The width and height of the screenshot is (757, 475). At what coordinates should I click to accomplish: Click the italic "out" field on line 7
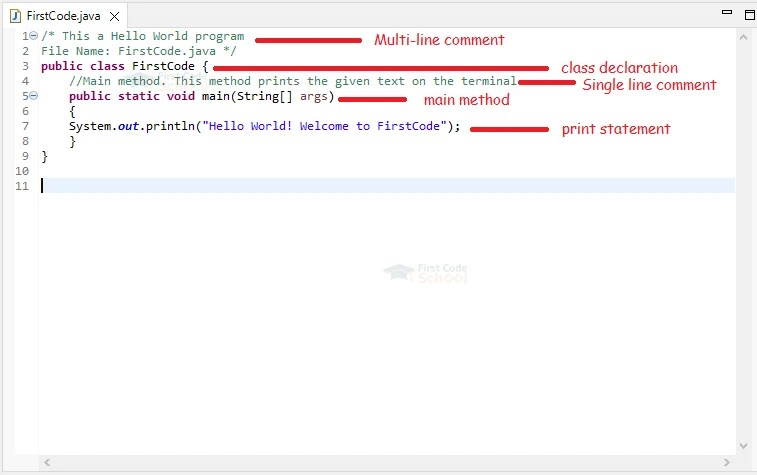click(x=128, y=126)
